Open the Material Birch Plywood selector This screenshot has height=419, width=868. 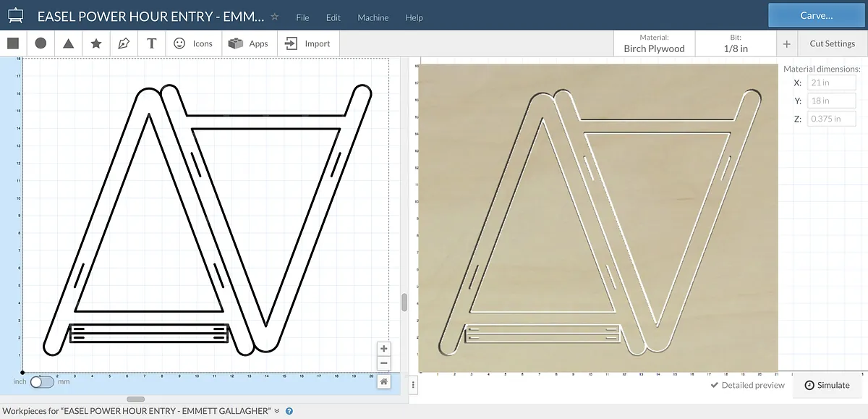(x=654, y=43)
